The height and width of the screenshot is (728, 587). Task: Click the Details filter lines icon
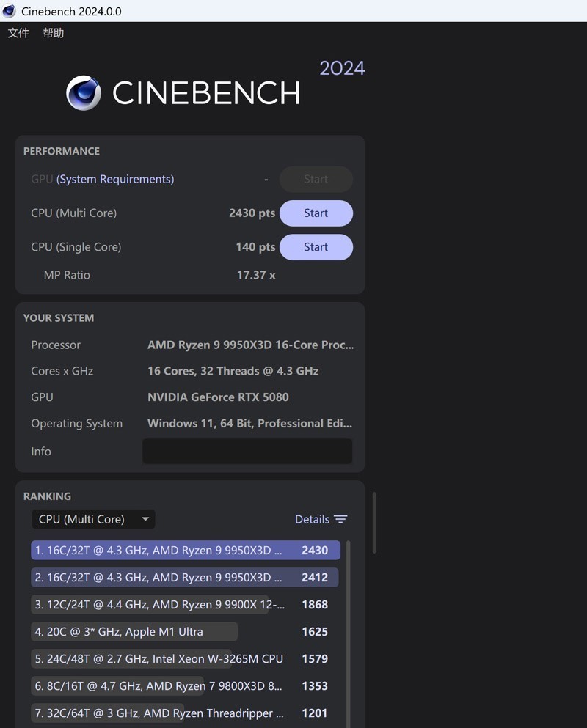pos(340,519)
